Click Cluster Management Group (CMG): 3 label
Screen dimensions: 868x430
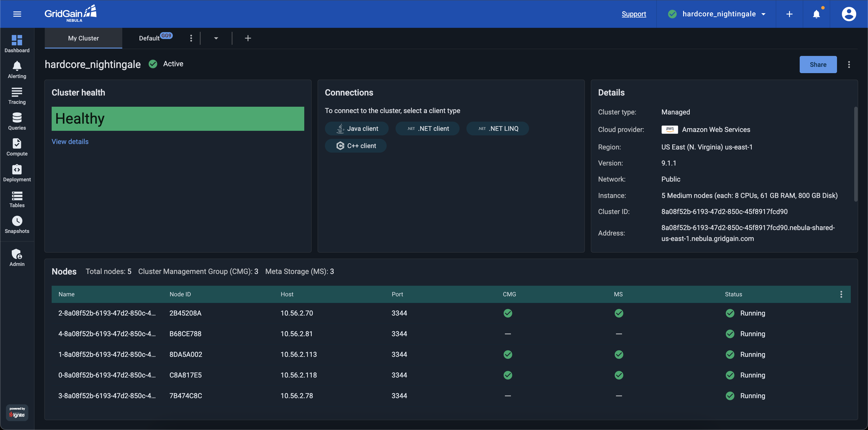click(x=198, y=271)
